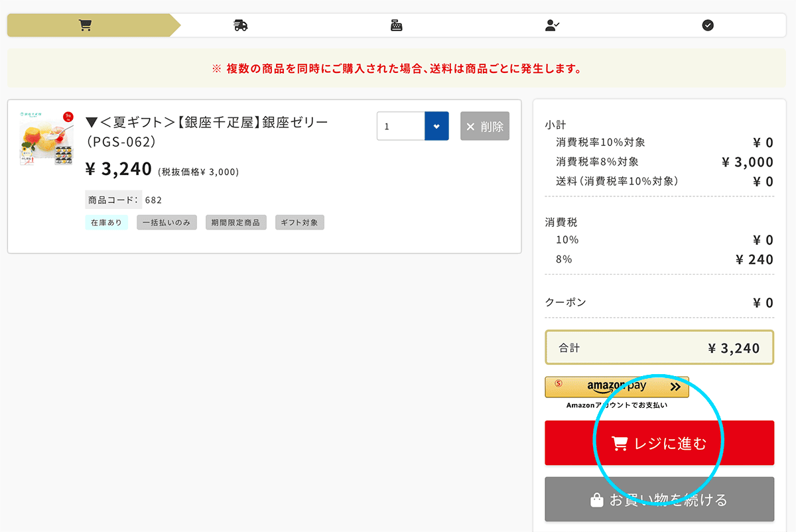Click the 小計 heading

pyautogui.click(x=556, y=125)
